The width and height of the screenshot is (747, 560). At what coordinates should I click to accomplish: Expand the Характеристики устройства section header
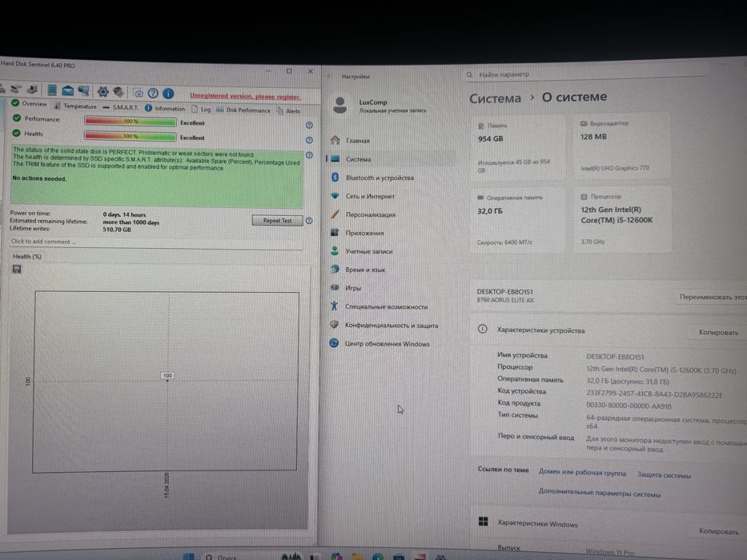[x=608, y=331]
